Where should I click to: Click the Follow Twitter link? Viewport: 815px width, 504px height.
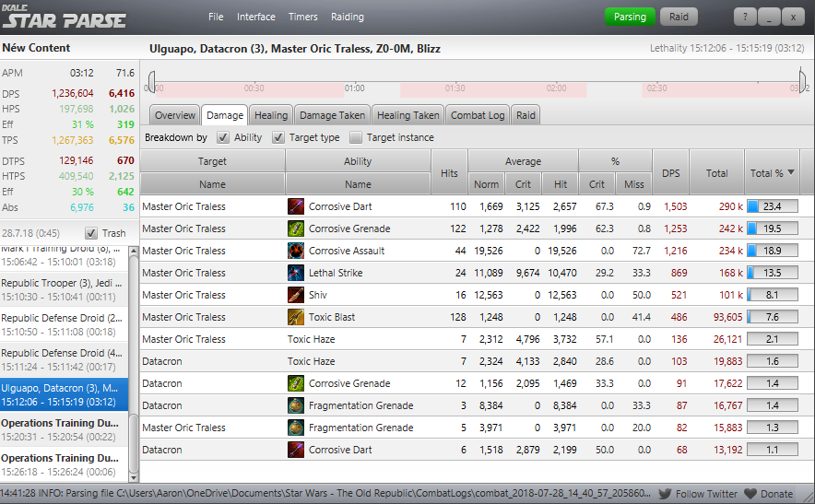point(706,494)
